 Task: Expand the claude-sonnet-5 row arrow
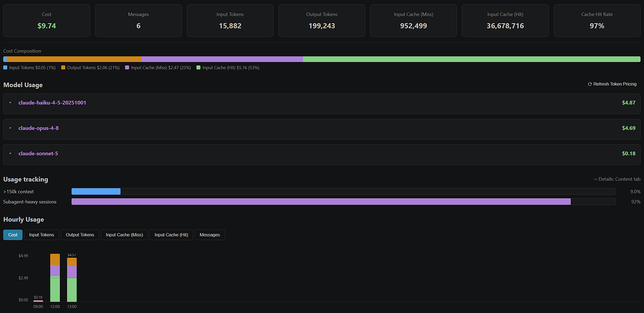coord(11,153)
